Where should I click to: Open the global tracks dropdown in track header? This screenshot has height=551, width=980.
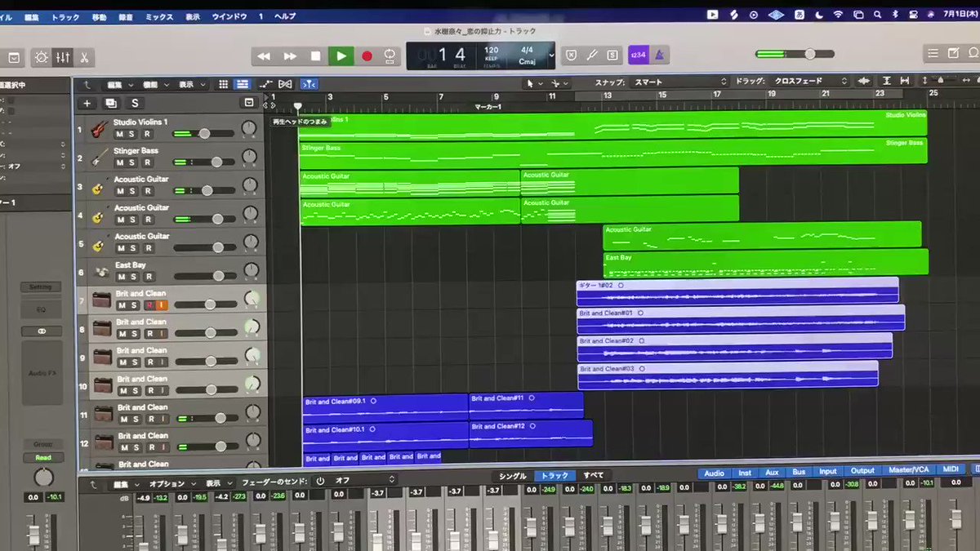point(249,103)
